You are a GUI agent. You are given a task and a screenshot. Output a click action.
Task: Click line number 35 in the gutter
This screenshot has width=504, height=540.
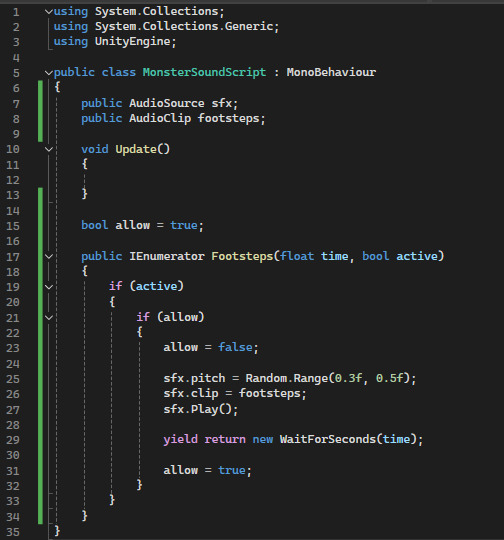(13, 532)
